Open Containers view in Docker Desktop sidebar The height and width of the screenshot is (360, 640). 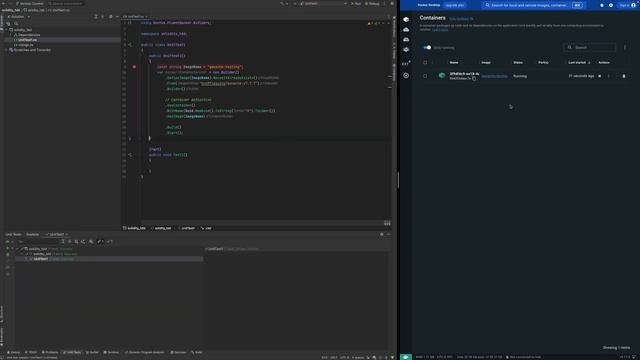[x=406, y=20]
